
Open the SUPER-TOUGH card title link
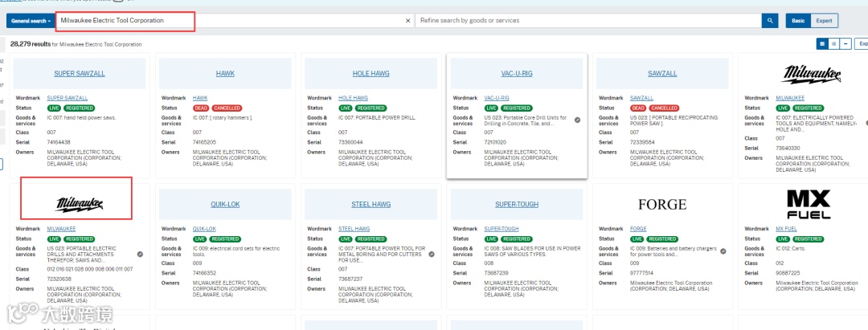[x=517, y=205]
